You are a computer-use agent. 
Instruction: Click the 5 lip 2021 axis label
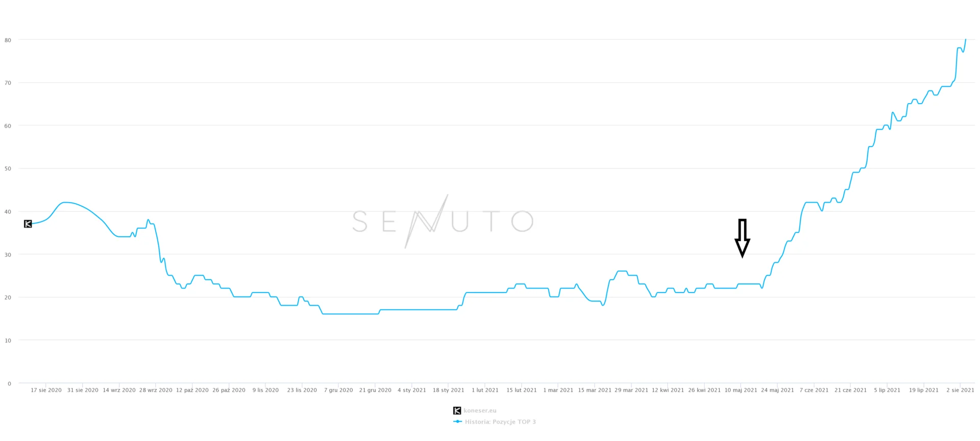pyautogui.click(x=887, y=390)
